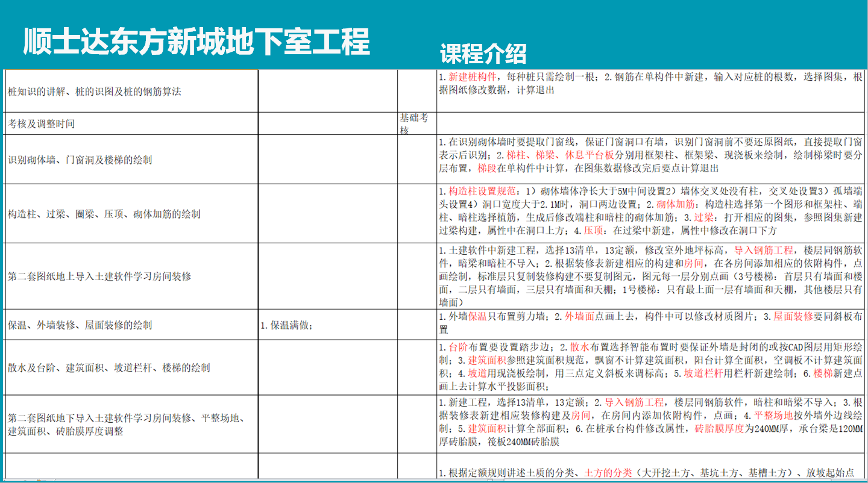The image size is (868, 483).
Task: Click the slide title 顺士达东方新城地下室工程
Action: coord(197,41)
